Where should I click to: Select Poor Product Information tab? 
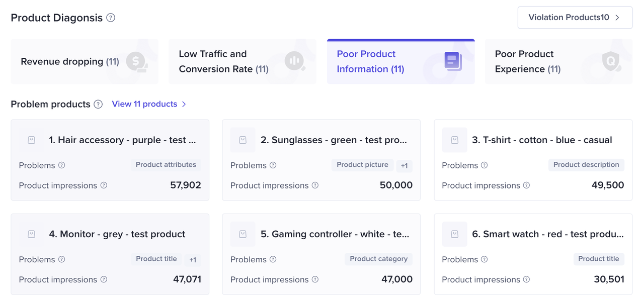[400, 61]
